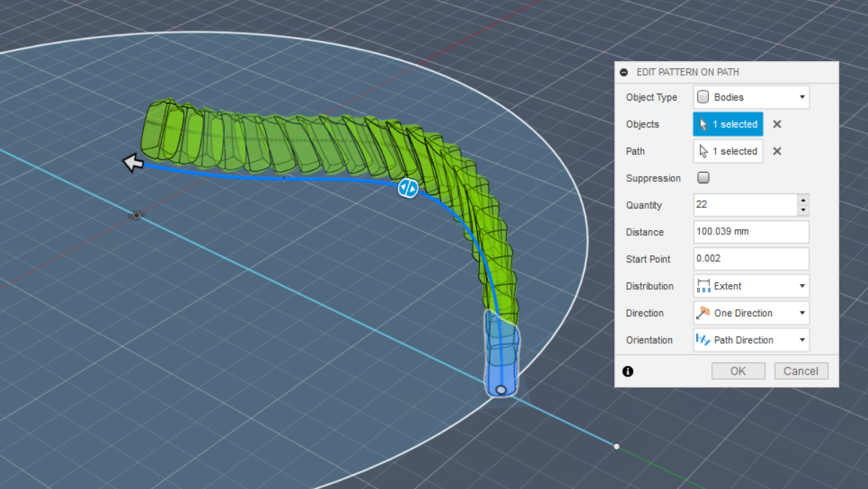Activate the Path selection button
868x489 pixels.
pos(728,151)
